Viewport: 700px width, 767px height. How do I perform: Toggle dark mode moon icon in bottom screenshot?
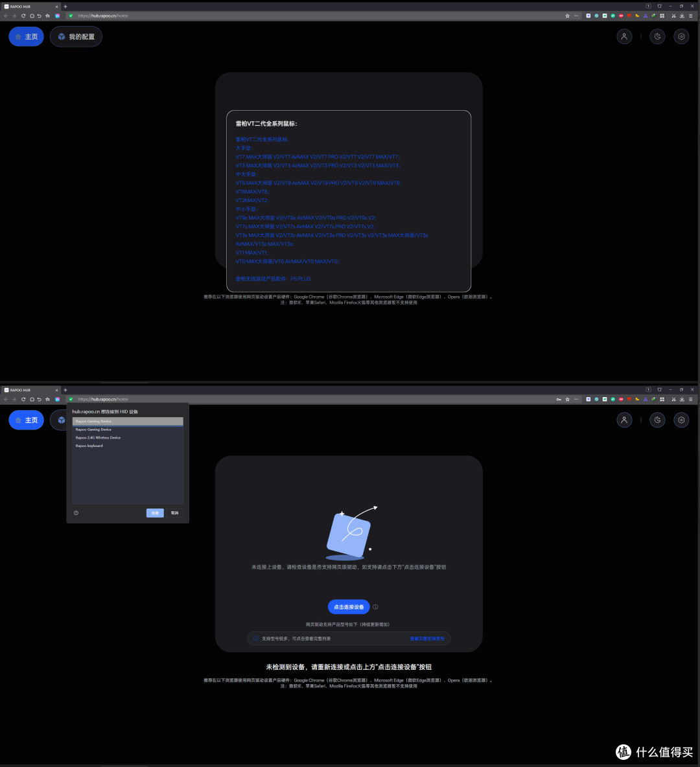click(657, 420)
